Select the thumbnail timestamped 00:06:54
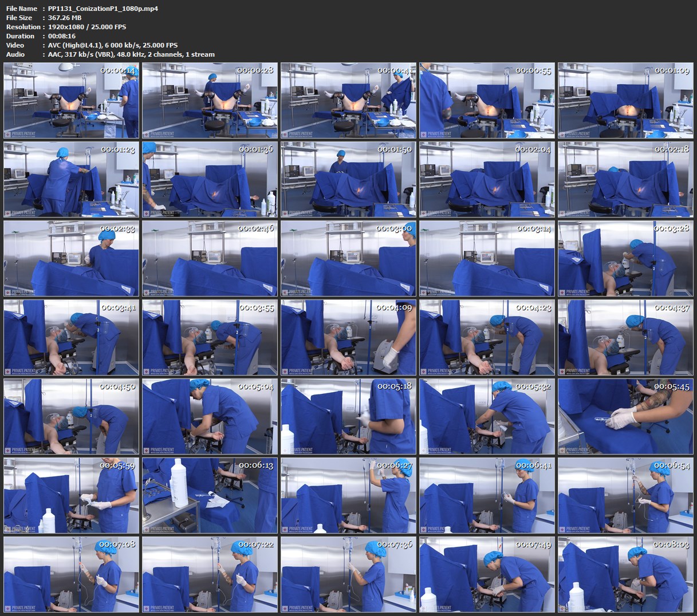The height and width of the screenshot is (616, 697). tap(625, 495)
